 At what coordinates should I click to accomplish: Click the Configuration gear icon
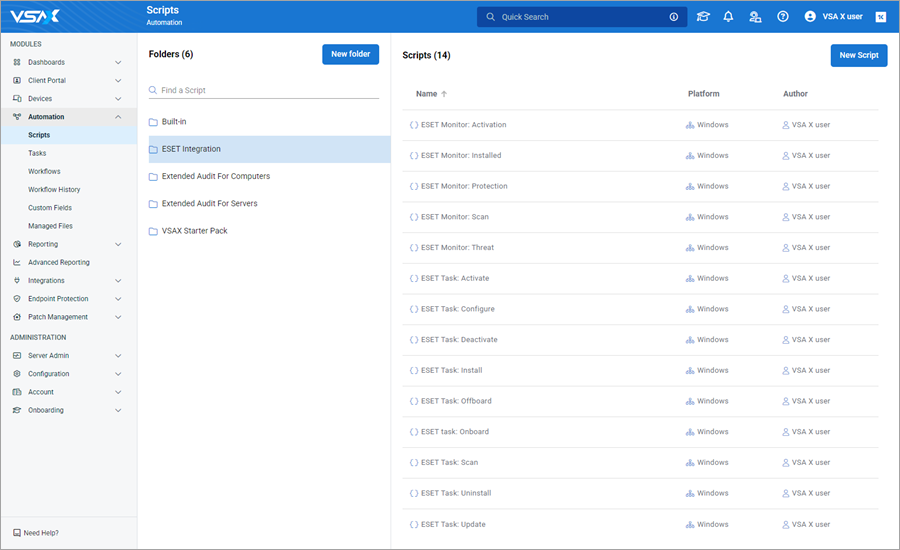(x=17, y=374)
